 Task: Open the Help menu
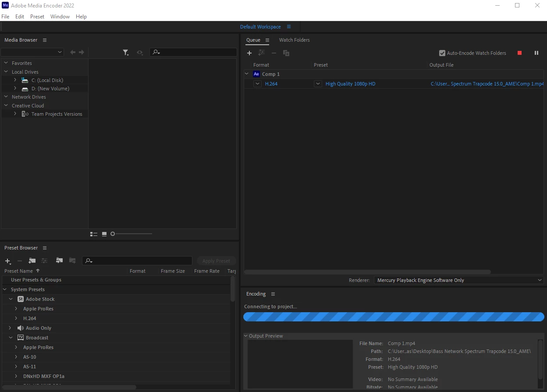tap(81, 17)
